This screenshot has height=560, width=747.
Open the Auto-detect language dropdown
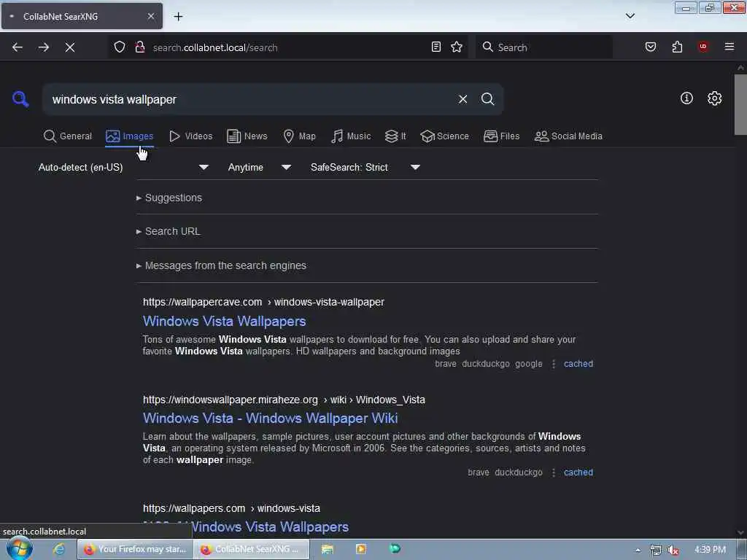124,167
